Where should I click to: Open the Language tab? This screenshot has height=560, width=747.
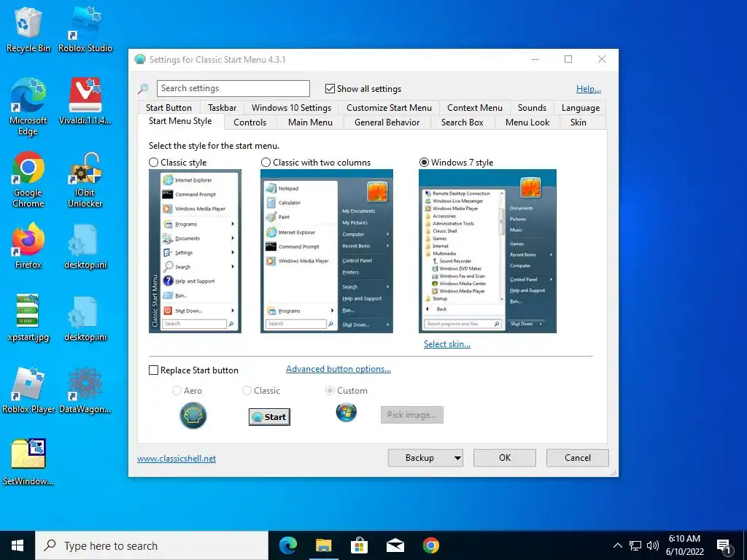(580, 108)
